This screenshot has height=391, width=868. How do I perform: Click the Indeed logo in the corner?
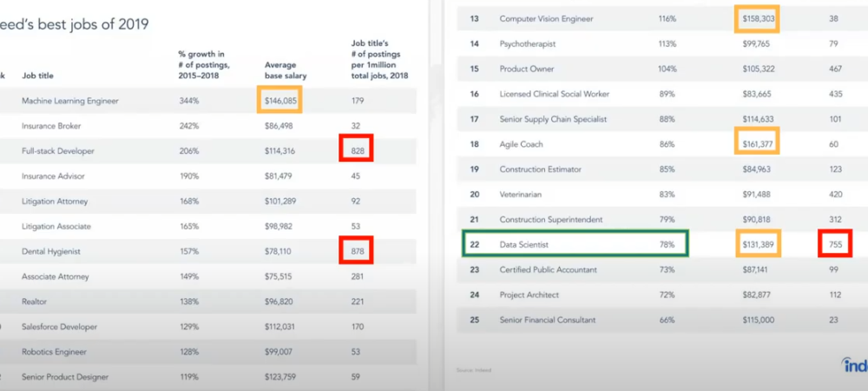(854, 366)
